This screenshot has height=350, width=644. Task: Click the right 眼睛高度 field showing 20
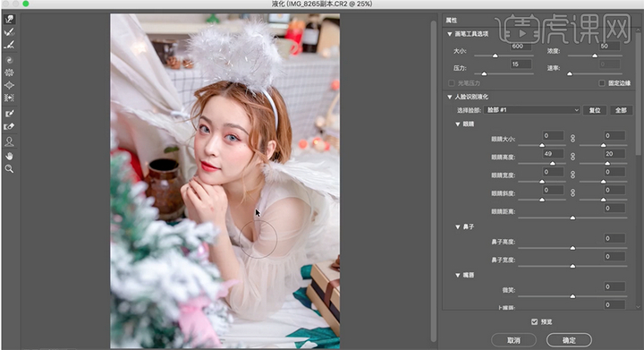(614, 154)
